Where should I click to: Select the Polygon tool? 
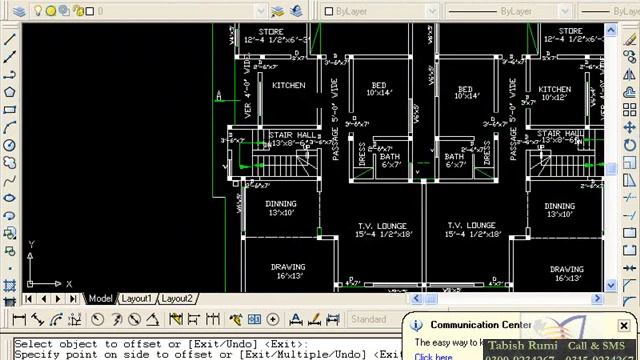click(9, 92)
